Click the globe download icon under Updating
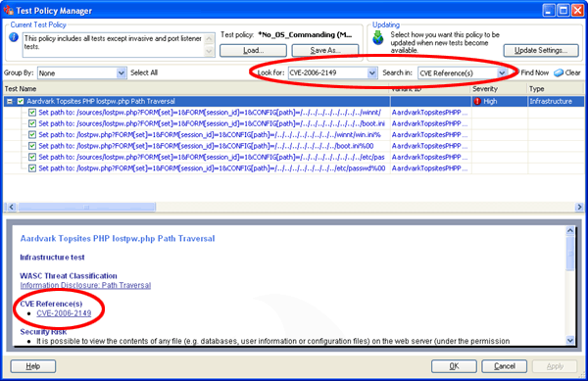The height and width of the screenshot is (381, 588). pyautogui.click(x=378, y=38)
